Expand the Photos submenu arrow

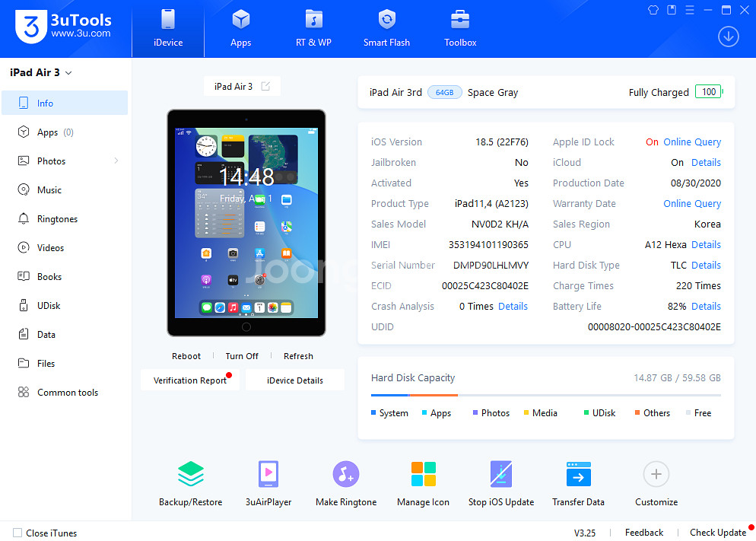(116, 161)
